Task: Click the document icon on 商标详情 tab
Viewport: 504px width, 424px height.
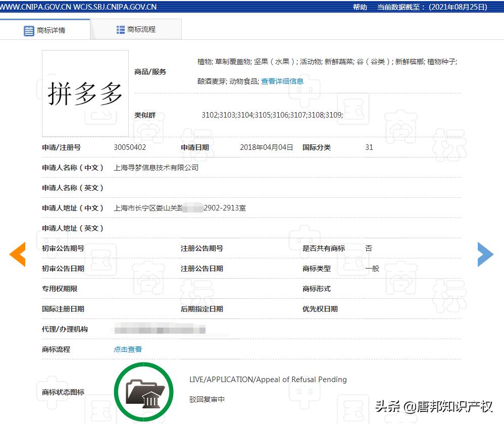Action: coord(29,30)
